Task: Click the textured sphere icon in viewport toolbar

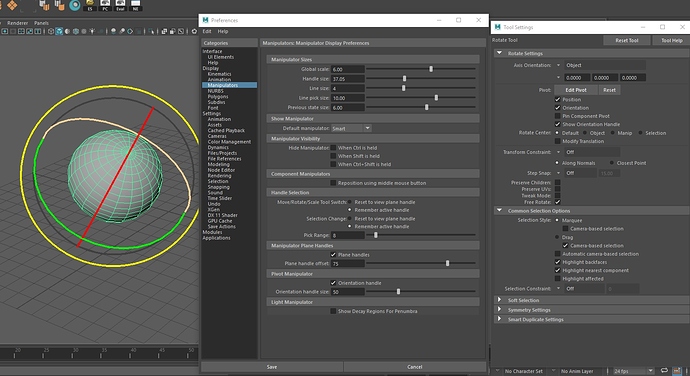Action: click(76, 31)
